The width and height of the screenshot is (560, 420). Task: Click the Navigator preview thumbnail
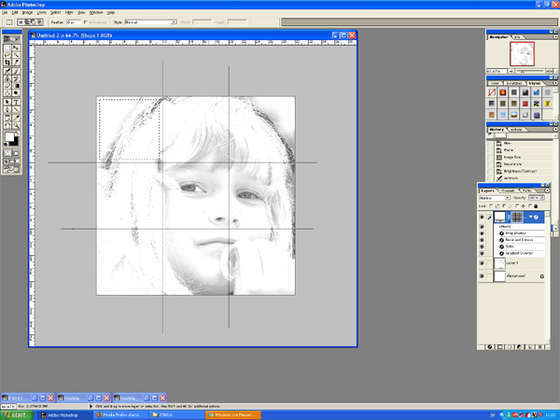pyautogui.click(x=522, y=54)
